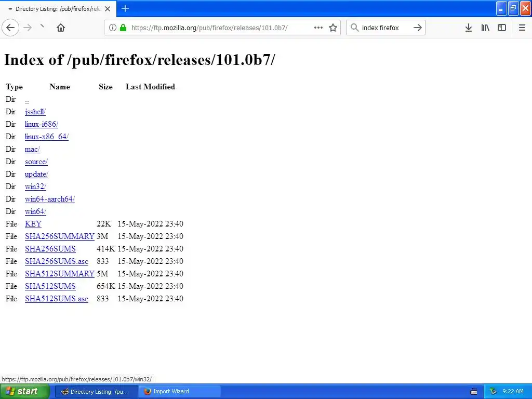Screen dimensions: 532x399
Task: Open the win64-aarch64/ directory
Action: coord(49,199)
